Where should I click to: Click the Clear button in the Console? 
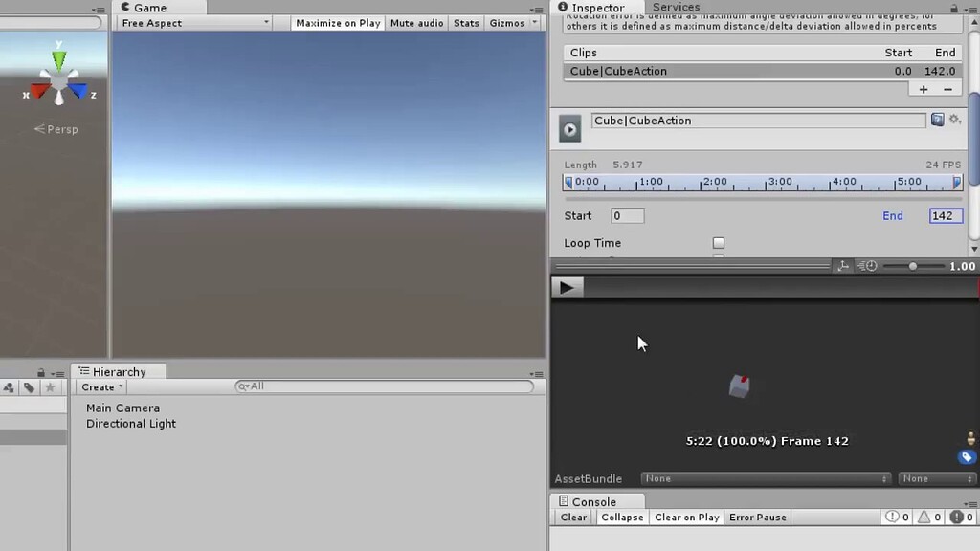pos(572,517)
